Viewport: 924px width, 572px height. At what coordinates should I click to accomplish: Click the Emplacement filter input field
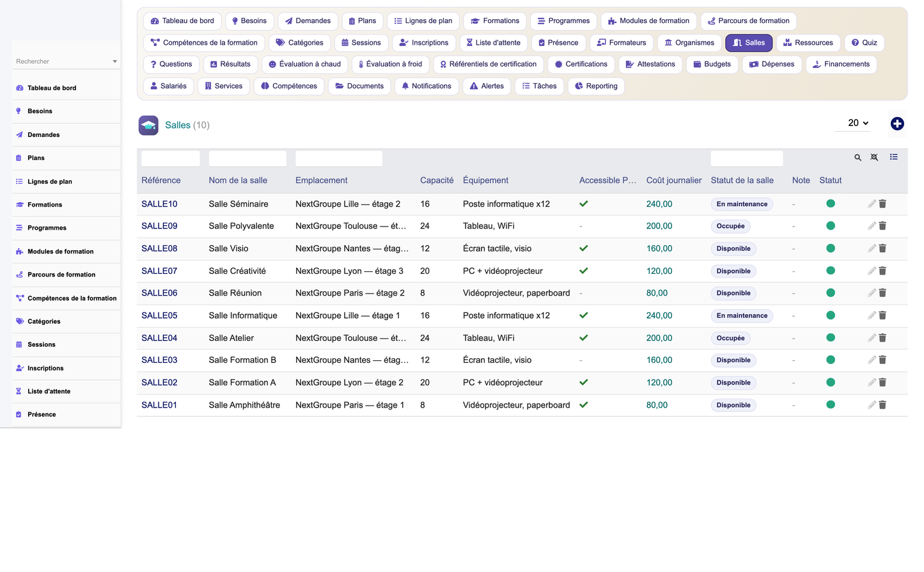tap(339, 158)
